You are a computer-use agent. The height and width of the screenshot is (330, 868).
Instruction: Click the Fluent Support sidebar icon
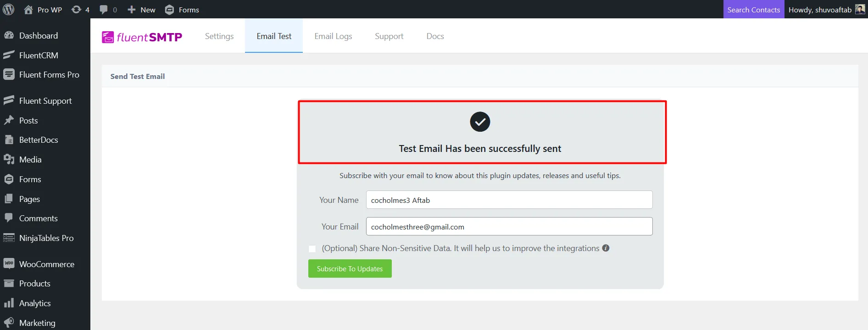point(9,101)
